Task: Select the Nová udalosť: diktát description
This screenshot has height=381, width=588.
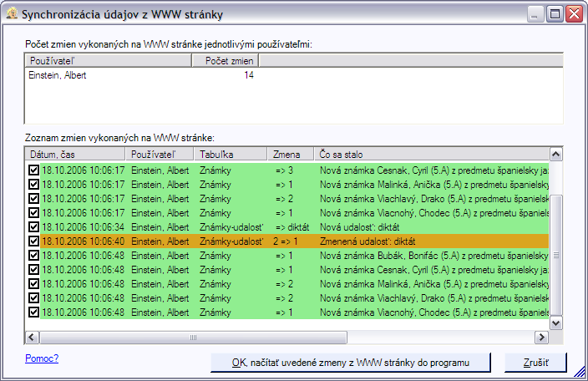Action: click(359, 227)
